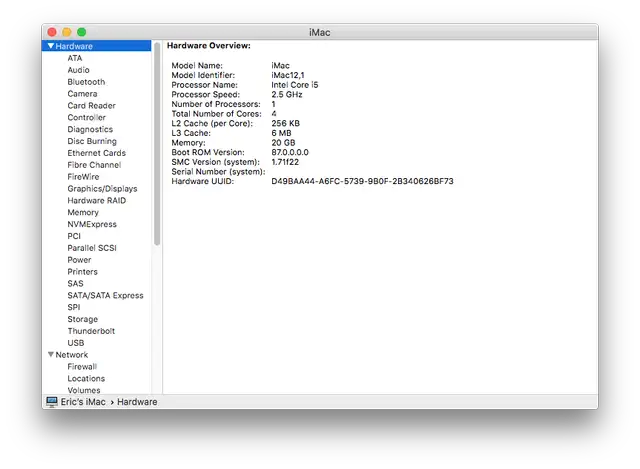The height and width of the screenshot is (469, 640).
Task: Click the Hardware Overview heading
Action: (209, 45)
